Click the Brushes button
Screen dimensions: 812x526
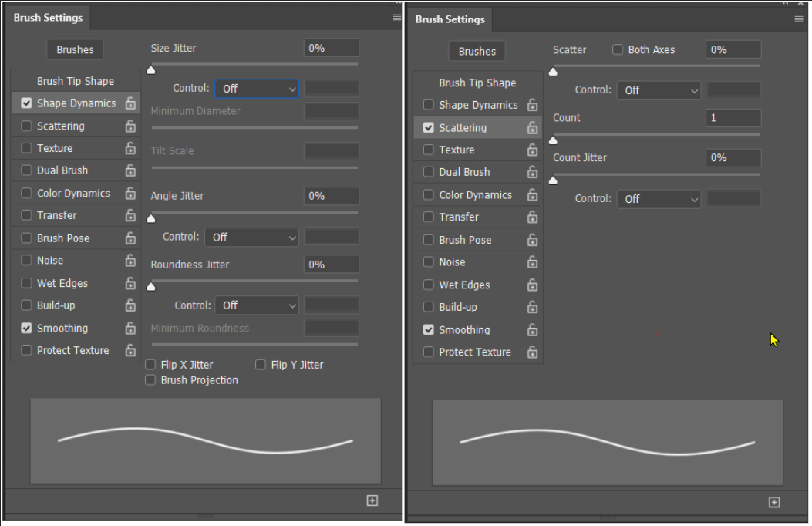[74, 49]
